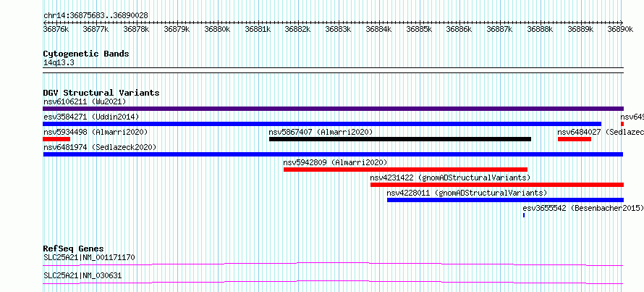The image size is (644, 292).
Task: Click the nsv5942809 (Almarri2020) red bar
Action: tap(405, 170)
